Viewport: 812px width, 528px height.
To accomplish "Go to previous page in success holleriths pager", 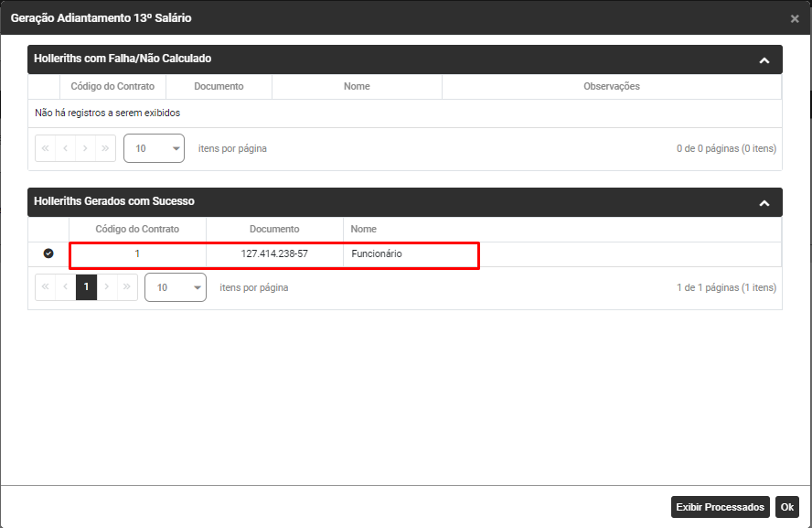I will (66, 287).
